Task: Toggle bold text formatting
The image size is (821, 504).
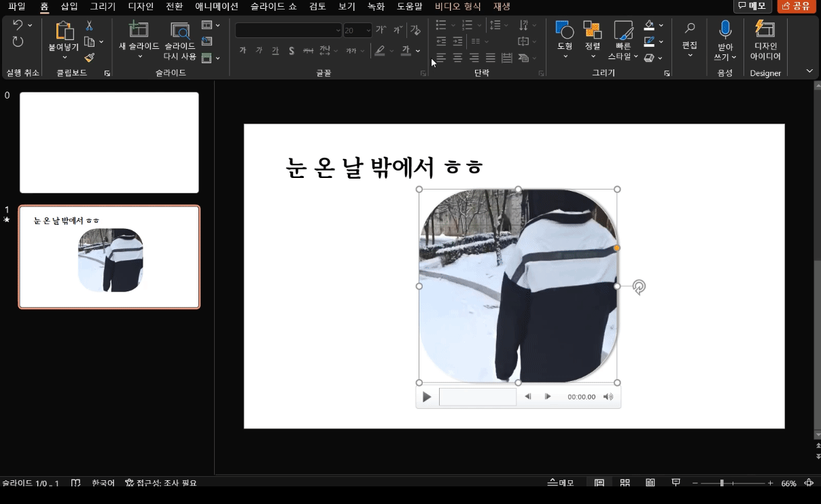Action: coord(243,51)
